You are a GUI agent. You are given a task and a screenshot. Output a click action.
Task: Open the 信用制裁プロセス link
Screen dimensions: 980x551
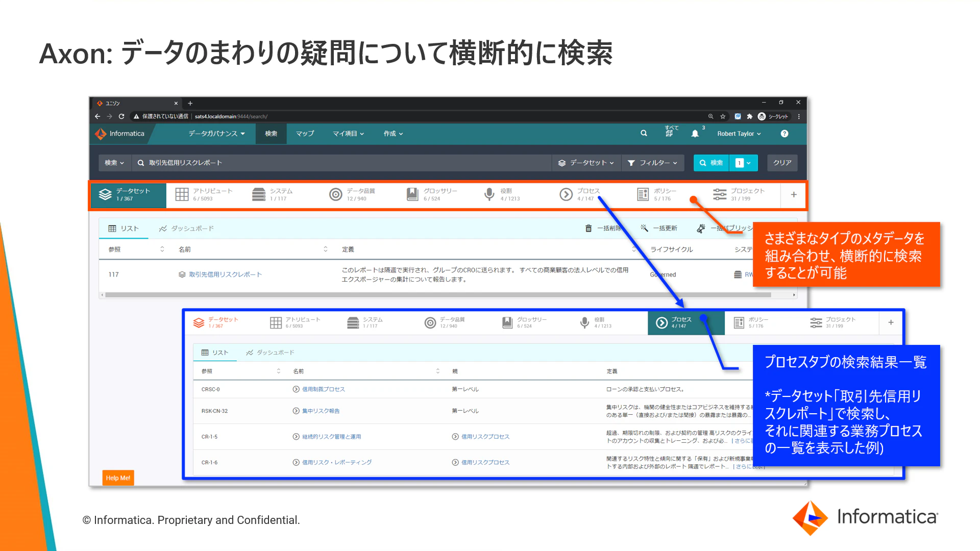324,389
